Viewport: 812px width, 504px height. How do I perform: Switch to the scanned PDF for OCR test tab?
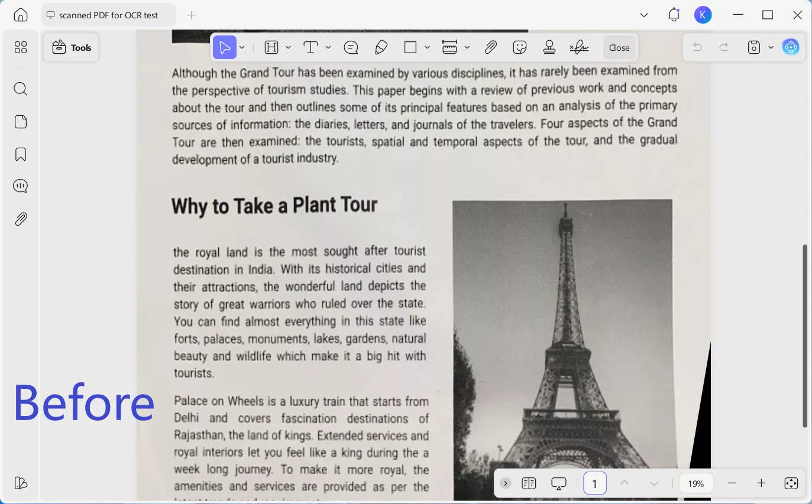tap(108, 15)
